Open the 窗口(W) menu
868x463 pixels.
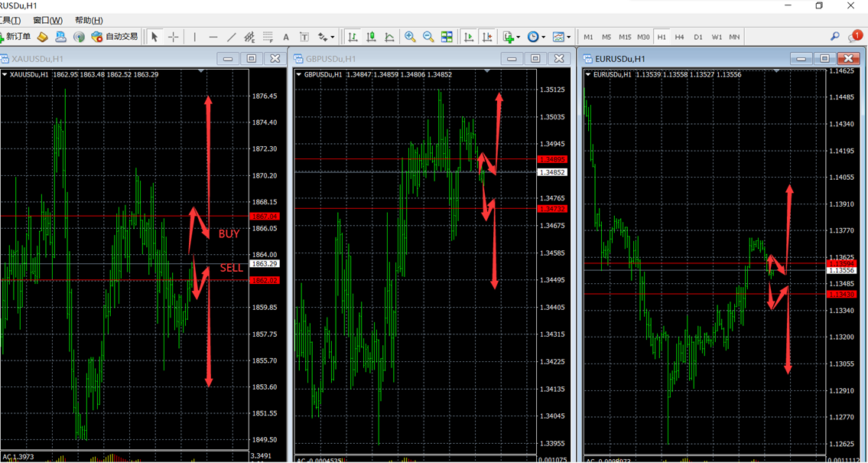(x=47, y=21)
